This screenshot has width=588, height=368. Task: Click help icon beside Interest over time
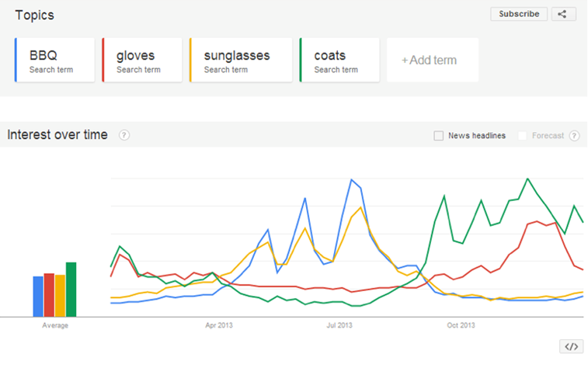tap(124, 135)
